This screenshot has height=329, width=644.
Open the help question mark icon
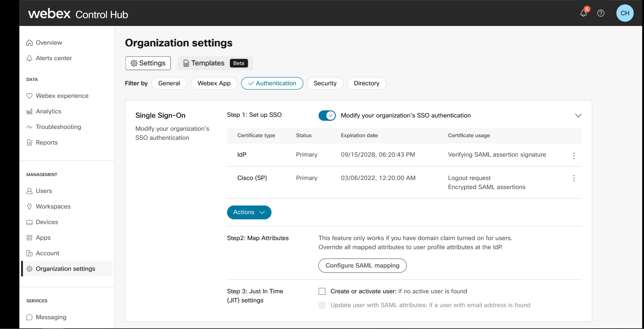601,13
